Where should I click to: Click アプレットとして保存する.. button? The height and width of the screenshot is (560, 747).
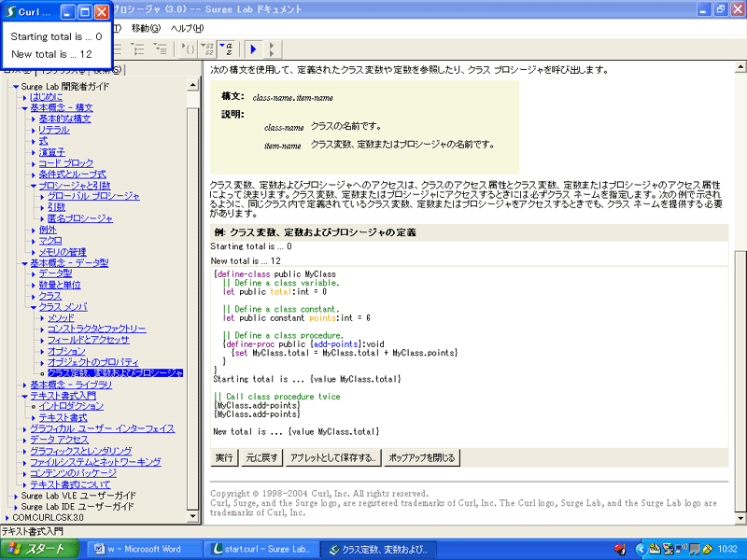click(333, 458)
